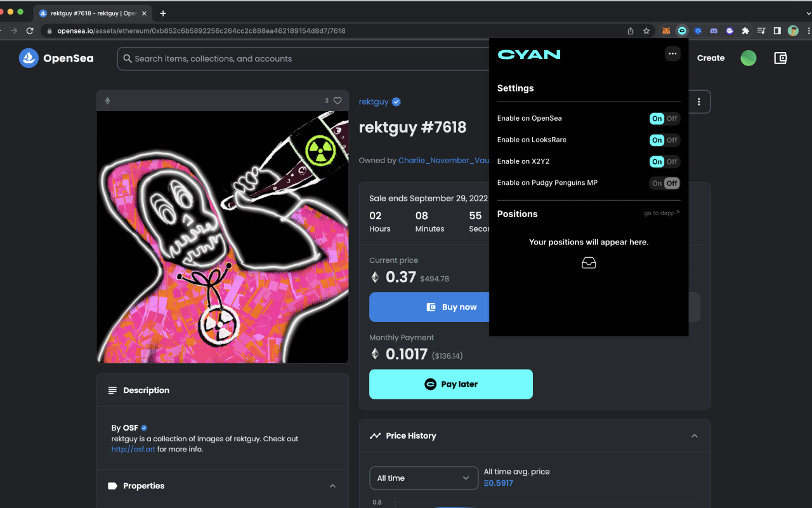Open the Chrome profile avatar
This screenshot has height=508, width=812.
pyautogui.click(x=793, y=30)
